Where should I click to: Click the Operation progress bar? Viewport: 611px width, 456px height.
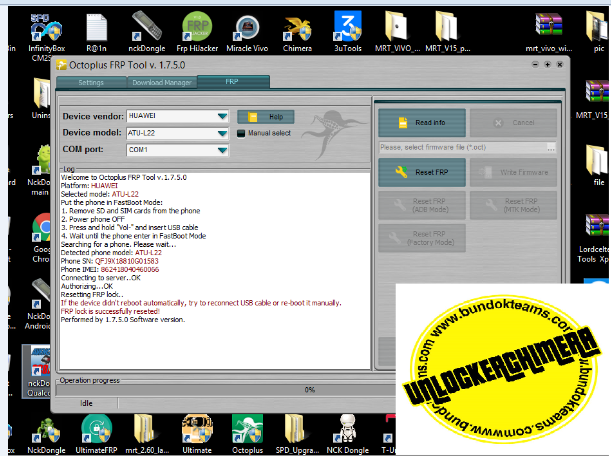(x=226, y=390)
